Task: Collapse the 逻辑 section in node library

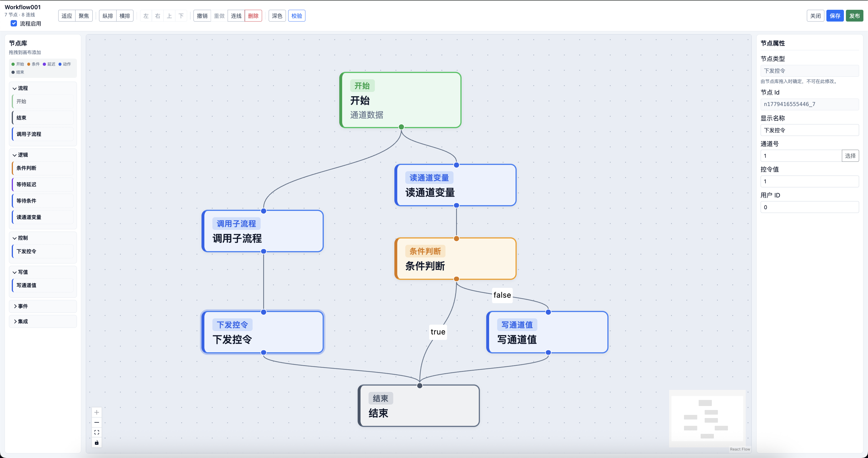Action: coord(43,155)
